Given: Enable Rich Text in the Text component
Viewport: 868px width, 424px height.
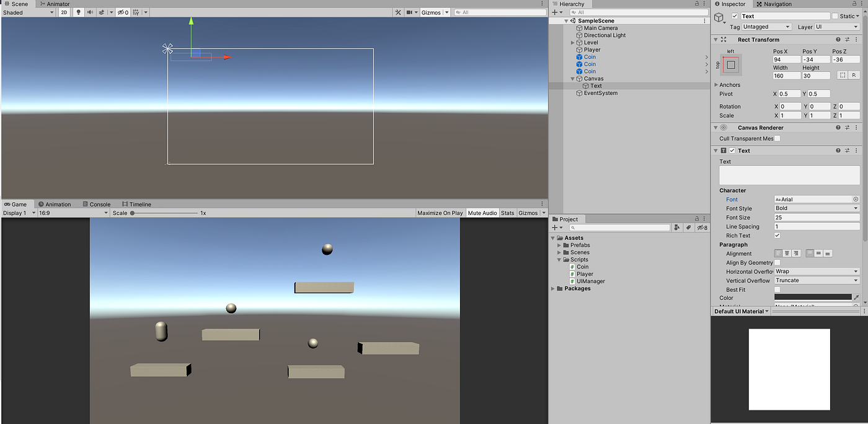Looking at the screenshot, I should coord(777,235).
